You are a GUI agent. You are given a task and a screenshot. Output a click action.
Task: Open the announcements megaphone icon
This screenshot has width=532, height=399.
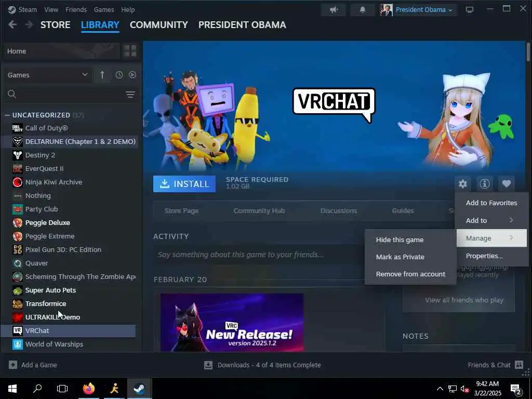pos(334,10)
